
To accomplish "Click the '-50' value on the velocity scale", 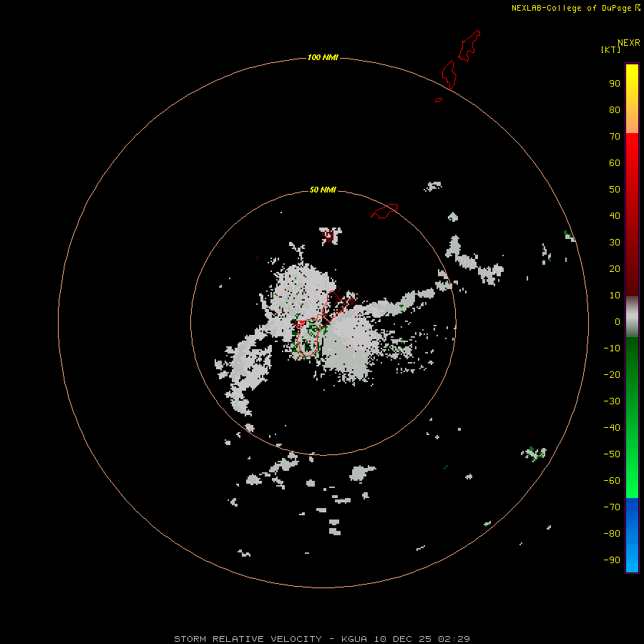I will [x=612, y=454].
